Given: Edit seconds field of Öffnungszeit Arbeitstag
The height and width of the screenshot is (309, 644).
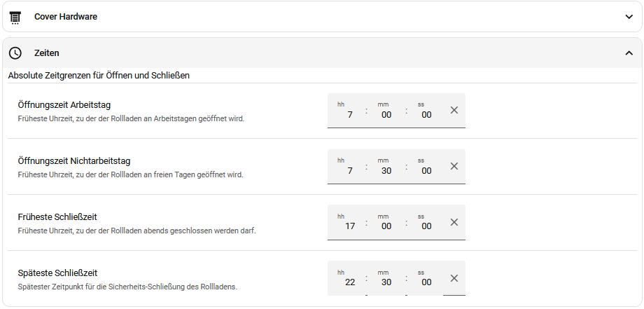Looking at the screenshot, I should tap(426, 111).
